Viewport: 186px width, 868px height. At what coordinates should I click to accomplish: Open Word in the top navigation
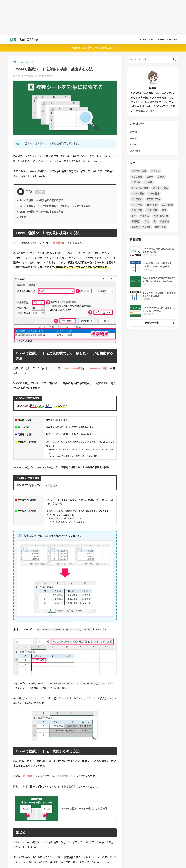(x=152, y=40)
